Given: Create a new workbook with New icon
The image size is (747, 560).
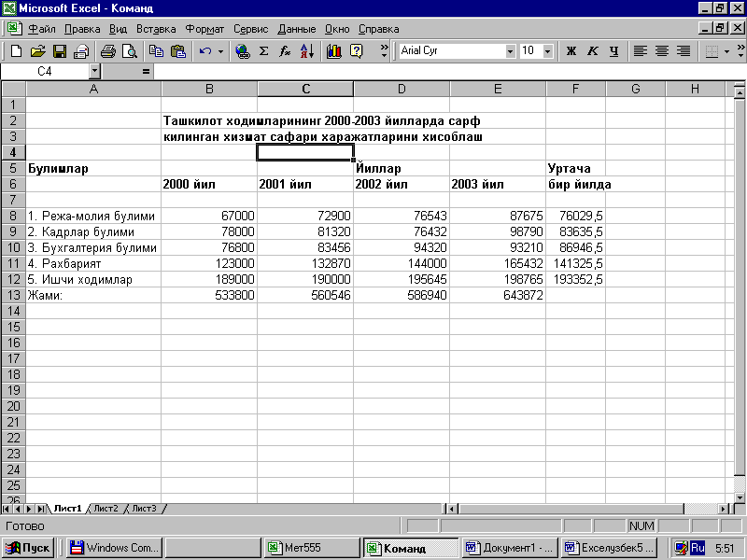Looking at the screenshot, I should [x=16, y=50].
